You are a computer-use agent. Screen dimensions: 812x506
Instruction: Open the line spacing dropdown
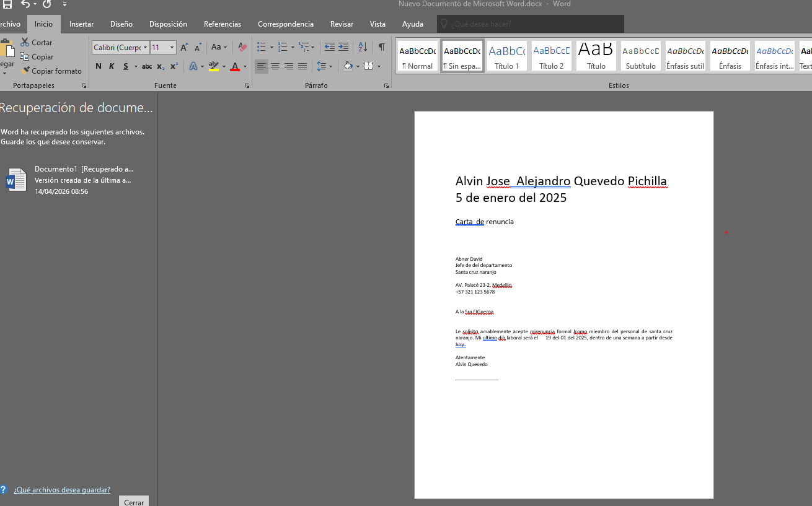(330, 66)
